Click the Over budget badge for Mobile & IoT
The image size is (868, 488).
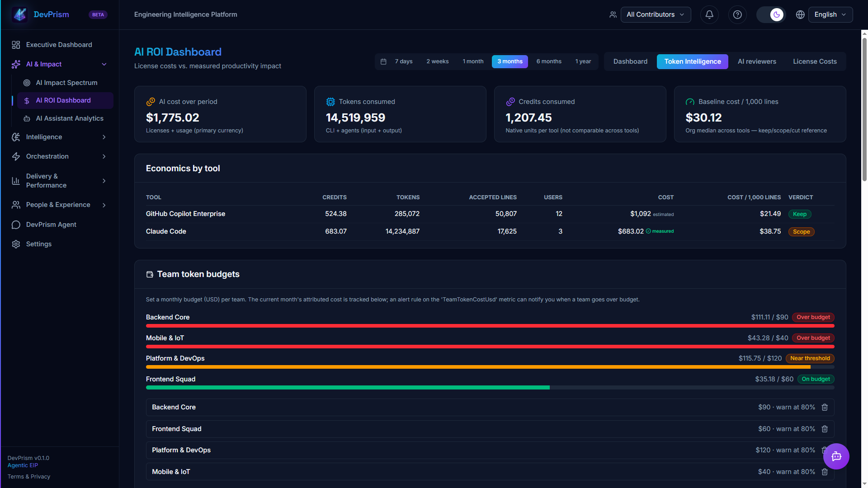point(813,338)
